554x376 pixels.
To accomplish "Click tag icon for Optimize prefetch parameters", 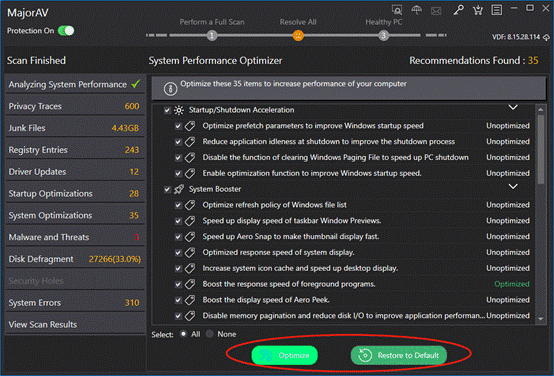I will pyautogui.click(x=190, y=126).
